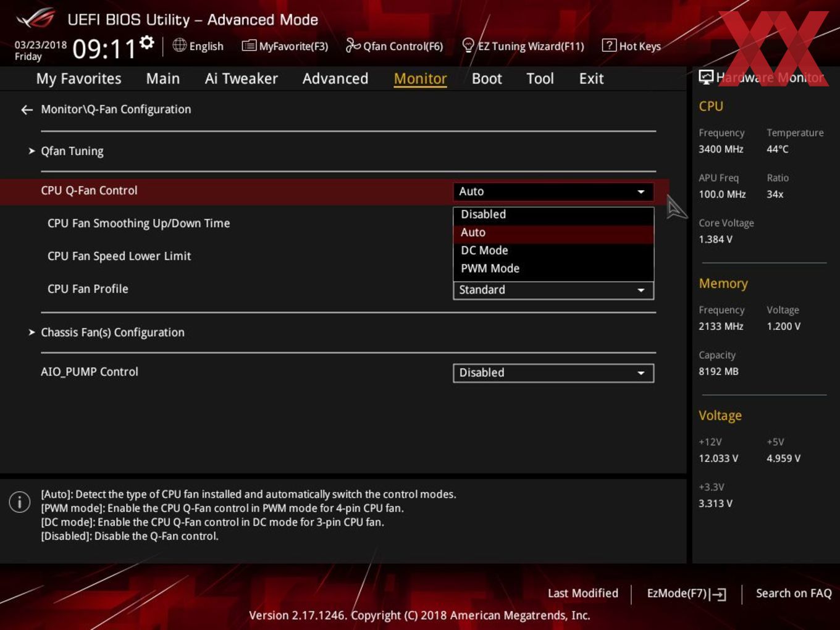Go to the Boot tab
840x630 pixels.
tap(487, 78)
